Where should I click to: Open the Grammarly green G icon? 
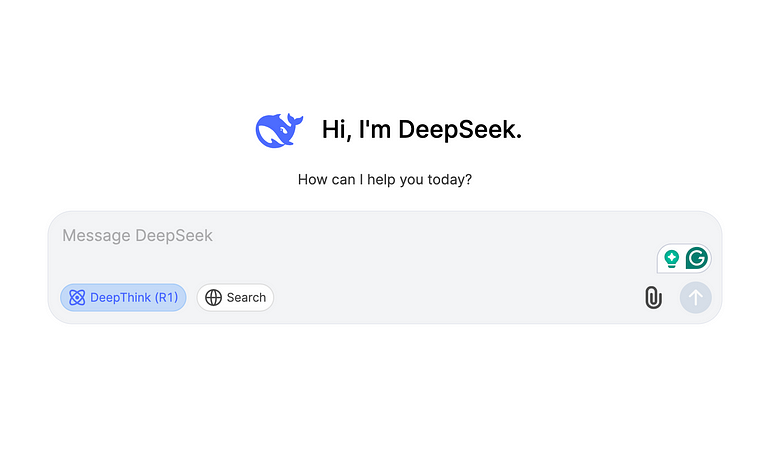[696, 258]
